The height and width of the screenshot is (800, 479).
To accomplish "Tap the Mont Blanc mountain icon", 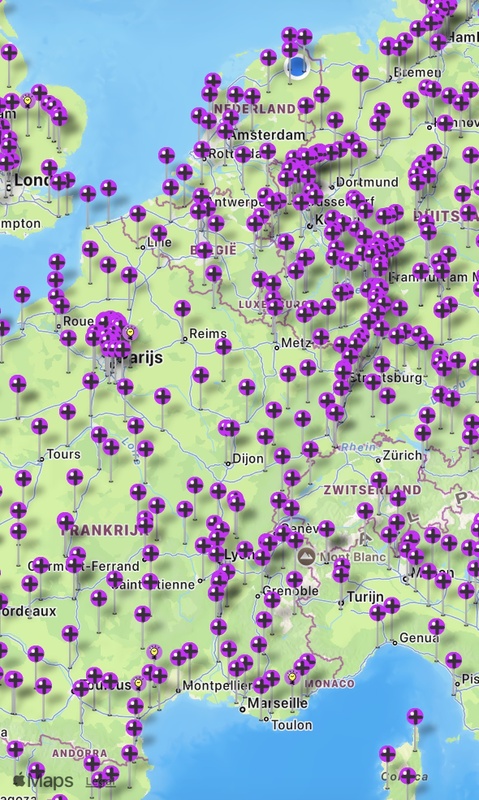I will 306,556.
